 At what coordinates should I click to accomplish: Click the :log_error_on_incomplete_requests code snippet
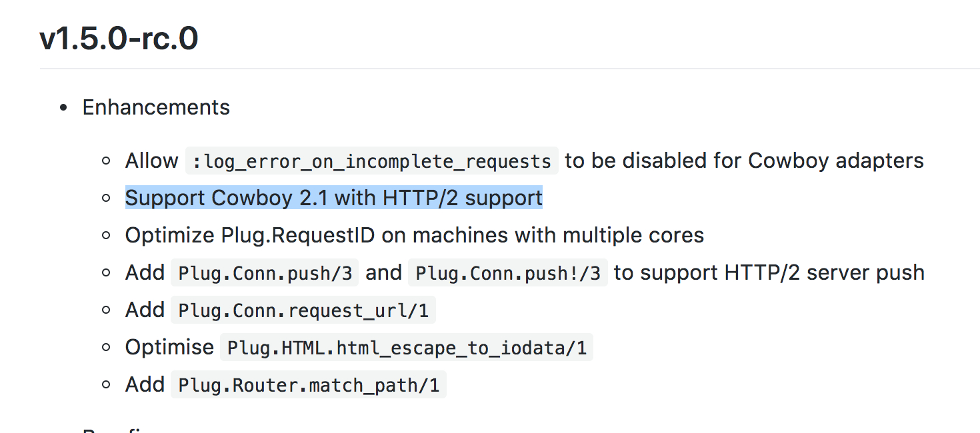coord(371,161)
